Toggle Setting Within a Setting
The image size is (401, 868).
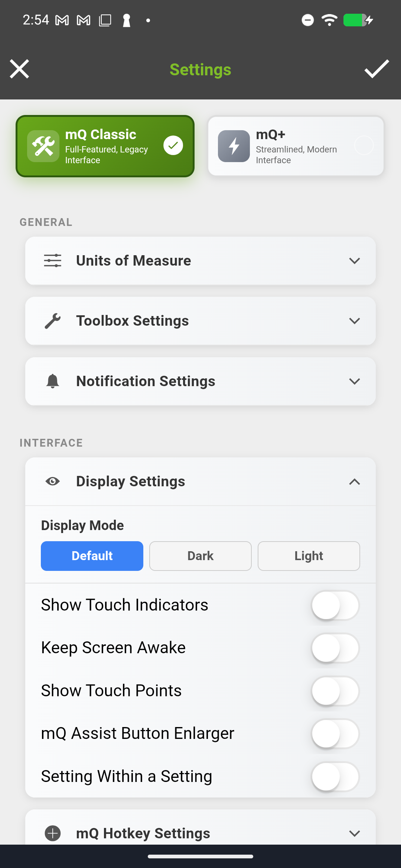click(334, 776)
